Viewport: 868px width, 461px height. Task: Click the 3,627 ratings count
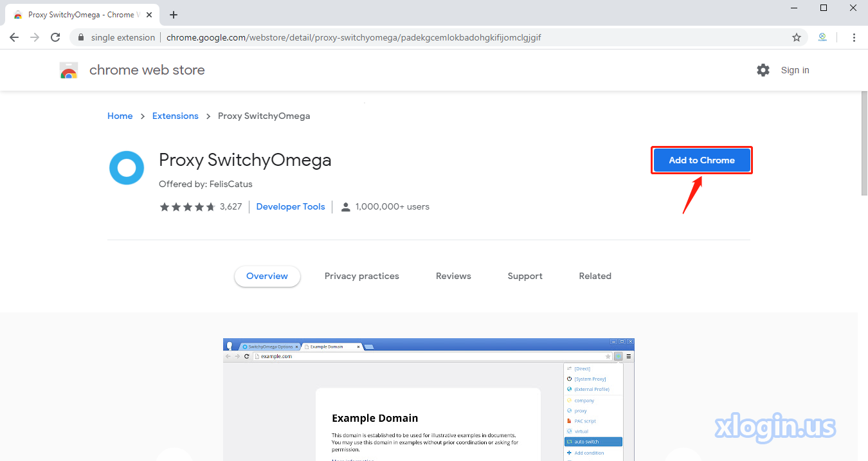click(231, 206)
